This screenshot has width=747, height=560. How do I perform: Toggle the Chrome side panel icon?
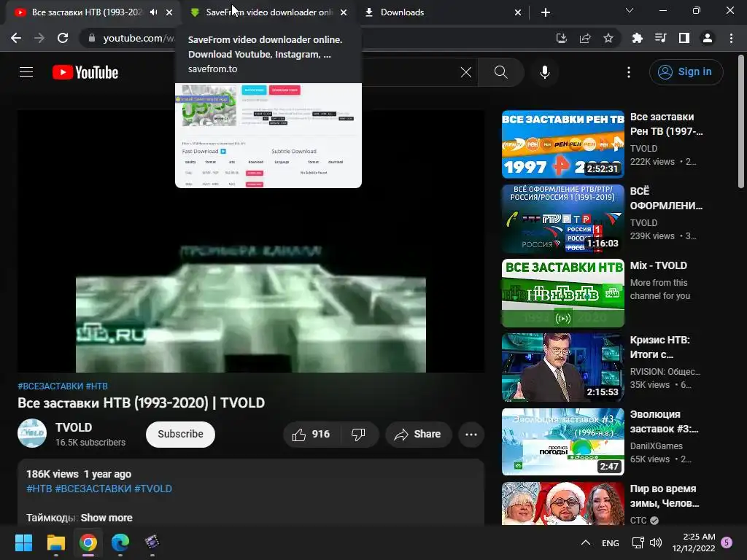point(684,38)
